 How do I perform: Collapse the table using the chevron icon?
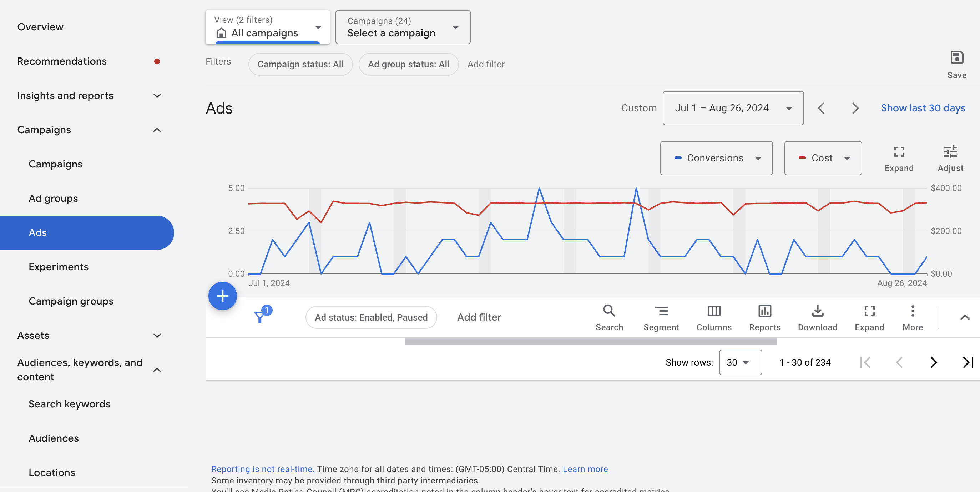pyautogui.click(x=964, y=317)
